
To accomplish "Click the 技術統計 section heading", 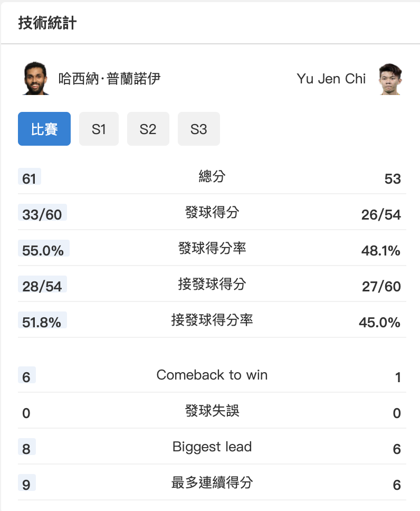I will (x=47, y=23).
